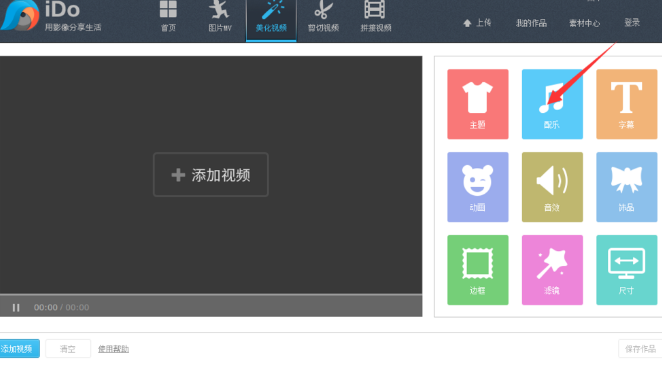Open the 拼接视频 film strip tab

[x=375, y=16]
